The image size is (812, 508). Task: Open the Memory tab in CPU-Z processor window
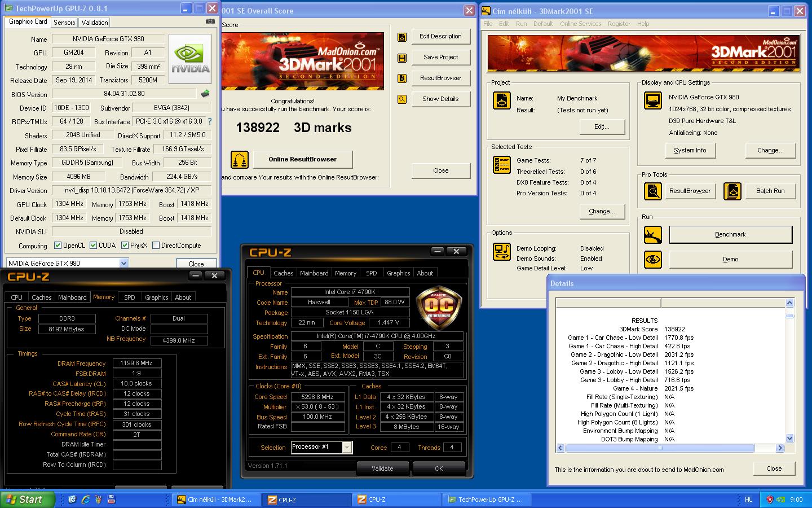[x=346, y=273]
